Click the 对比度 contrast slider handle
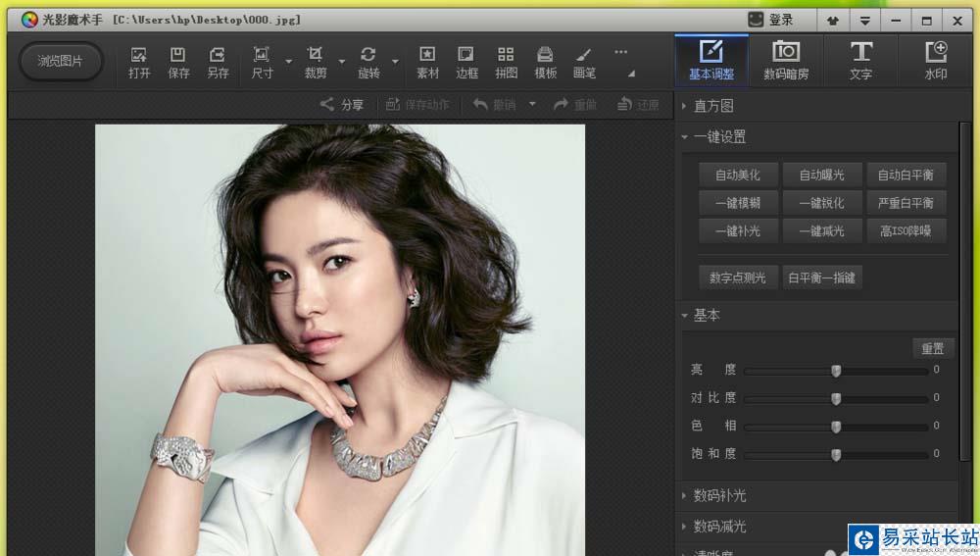 [836, 398]
